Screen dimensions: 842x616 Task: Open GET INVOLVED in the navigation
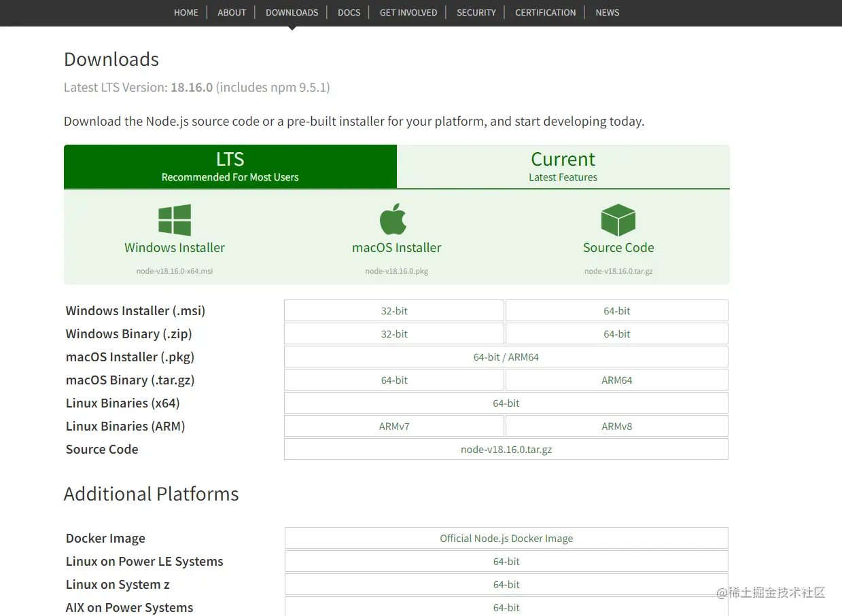[408, 12]
